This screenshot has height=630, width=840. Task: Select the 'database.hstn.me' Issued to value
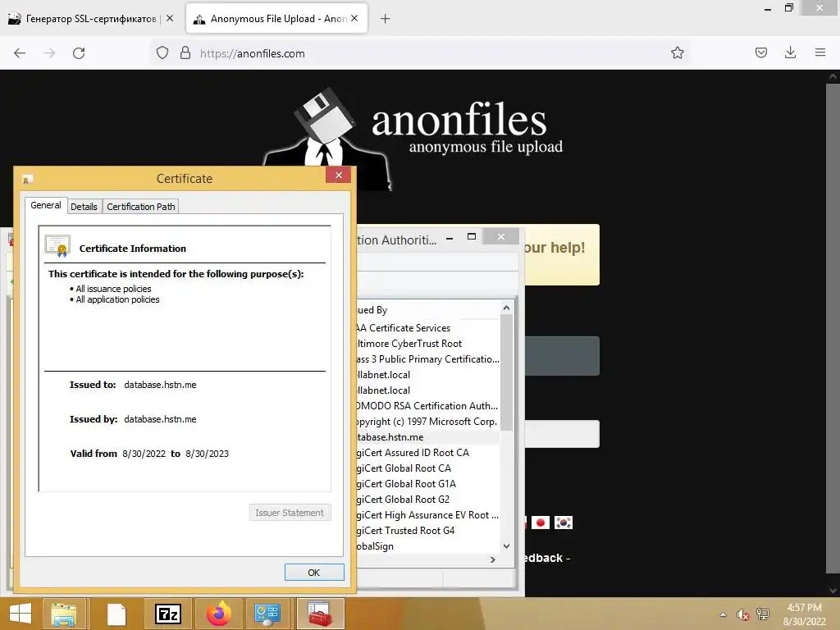[x=160, y=385]
